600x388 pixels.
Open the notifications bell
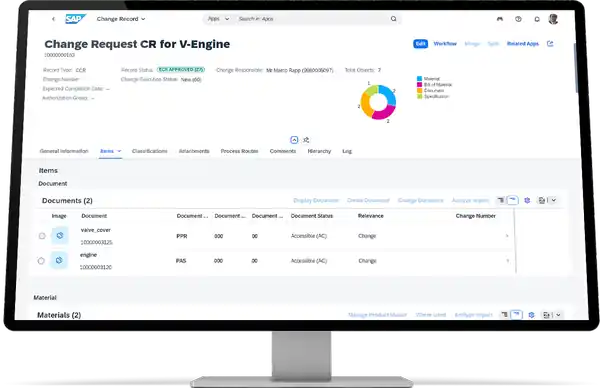click(x=537, y=19)
